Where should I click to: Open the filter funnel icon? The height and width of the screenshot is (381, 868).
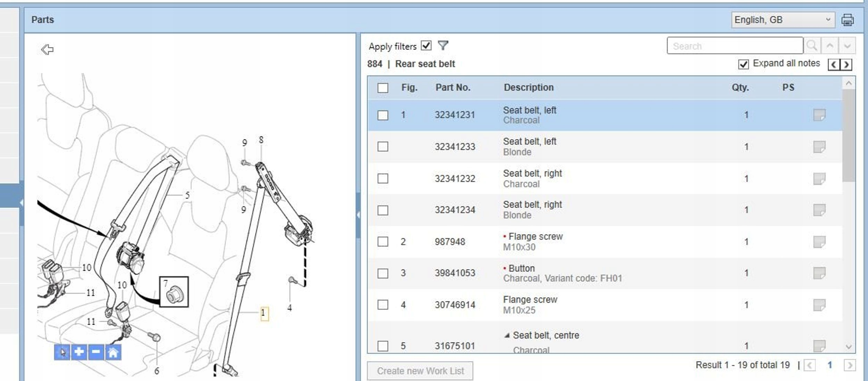click(443, 46)
